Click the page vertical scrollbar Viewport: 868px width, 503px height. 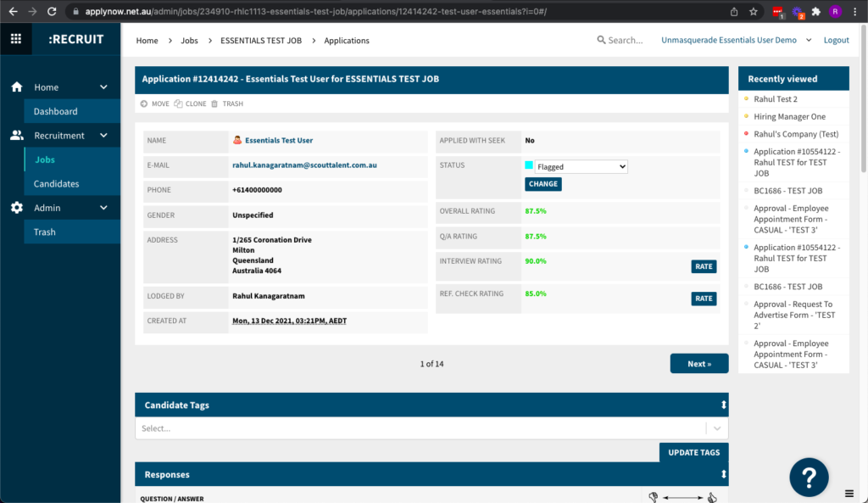tap(864, 100)
